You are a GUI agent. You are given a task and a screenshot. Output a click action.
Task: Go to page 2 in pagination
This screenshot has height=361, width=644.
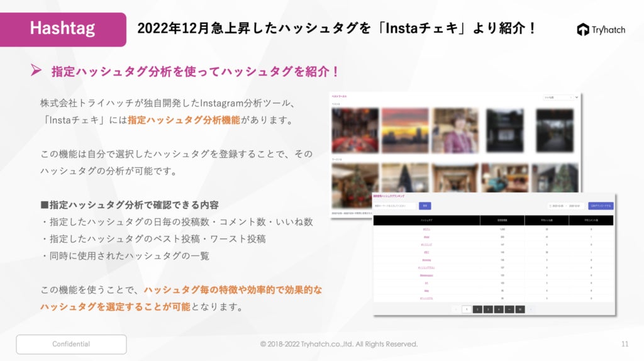tap(477, 309)
